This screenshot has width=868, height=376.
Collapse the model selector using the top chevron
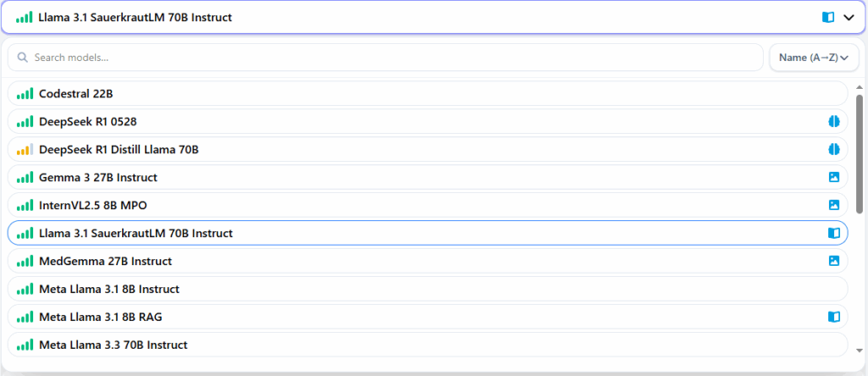849,17
